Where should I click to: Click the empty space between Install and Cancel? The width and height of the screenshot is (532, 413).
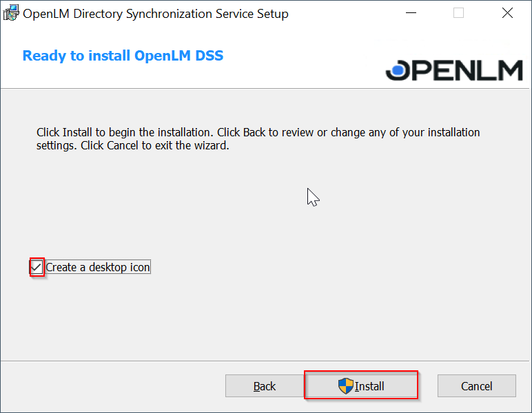(427, 386)
